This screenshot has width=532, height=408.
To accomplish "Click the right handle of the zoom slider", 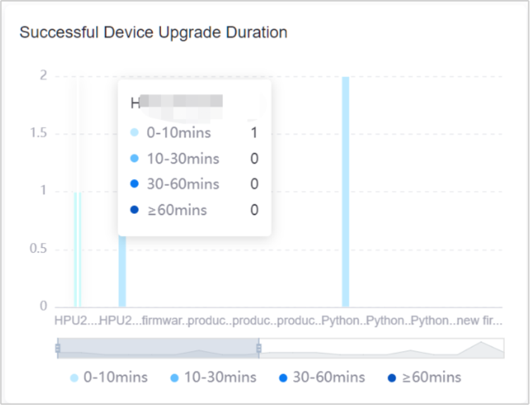I will pyautogui.click(x=258, y=348).
